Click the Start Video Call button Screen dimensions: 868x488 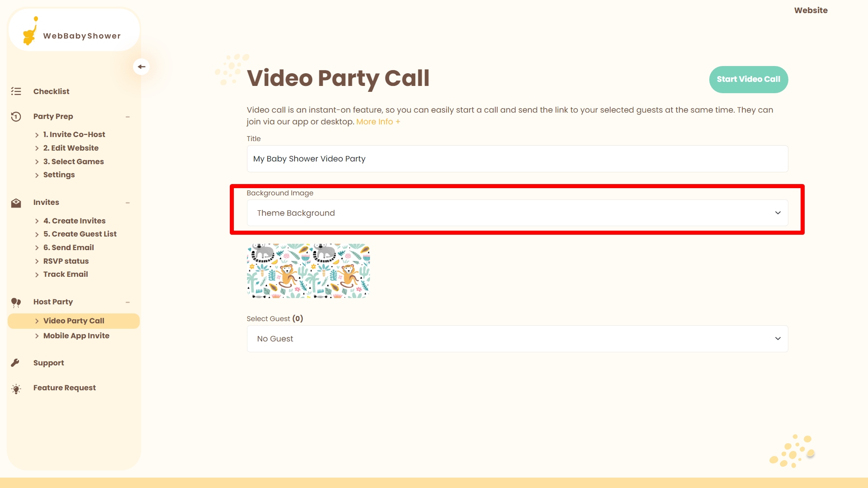(x=749, y=80)
